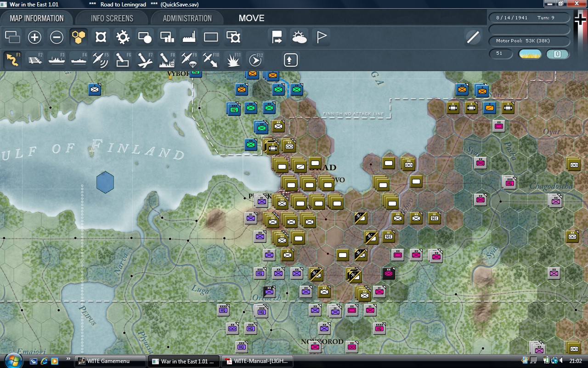Select F3 Naval transport mode
588x368 pixels.
click(57, 60)
